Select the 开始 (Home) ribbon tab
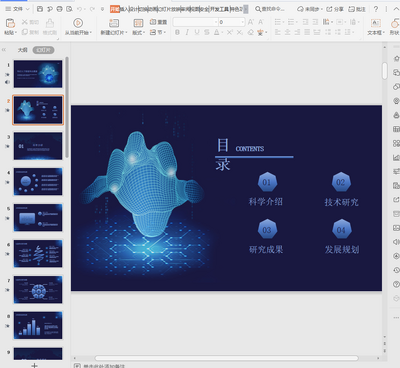 [x=115, y=9]
